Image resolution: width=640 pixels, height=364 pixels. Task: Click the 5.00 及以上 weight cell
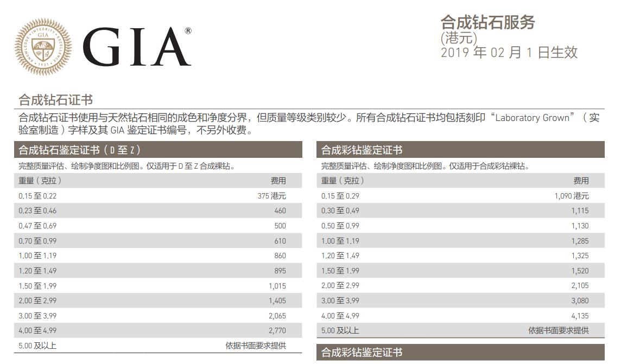click(x=37, y=346)
